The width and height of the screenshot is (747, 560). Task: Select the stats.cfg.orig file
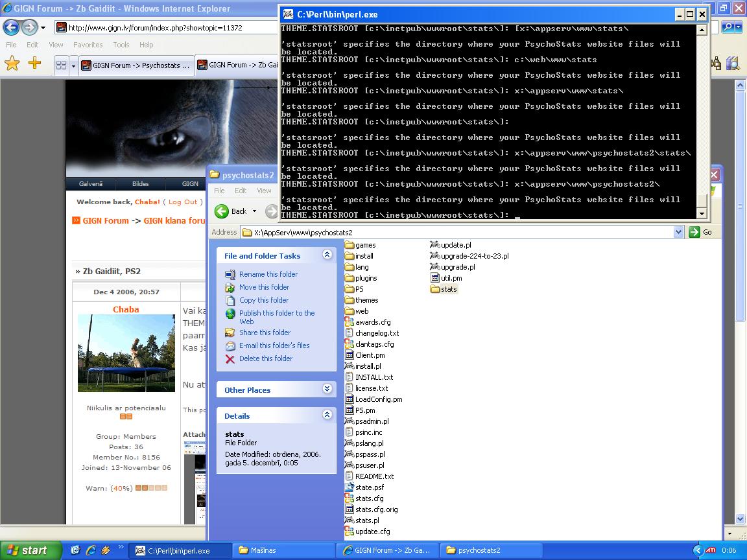[372, 509]
